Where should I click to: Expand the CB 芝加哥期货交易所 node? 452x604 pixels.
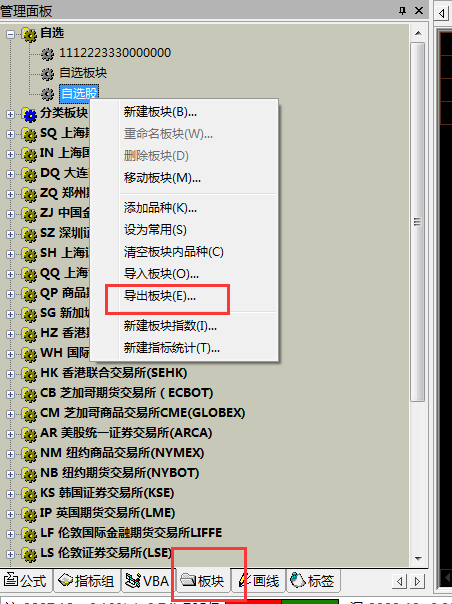(10, 394)
